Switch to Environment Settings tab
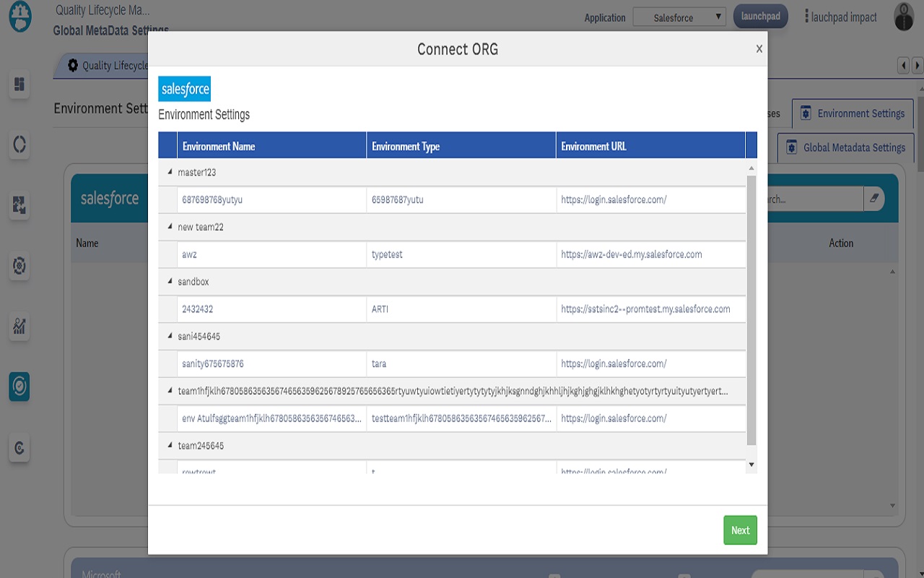The height and width of the screenshot is (578, 924). [853, 113]
